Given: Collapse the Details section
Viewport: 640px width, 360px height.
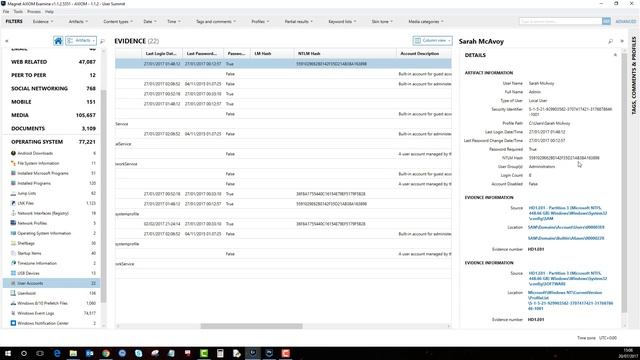Looking at the screenshot, I should pyautogui.click(x=615, y=55).
